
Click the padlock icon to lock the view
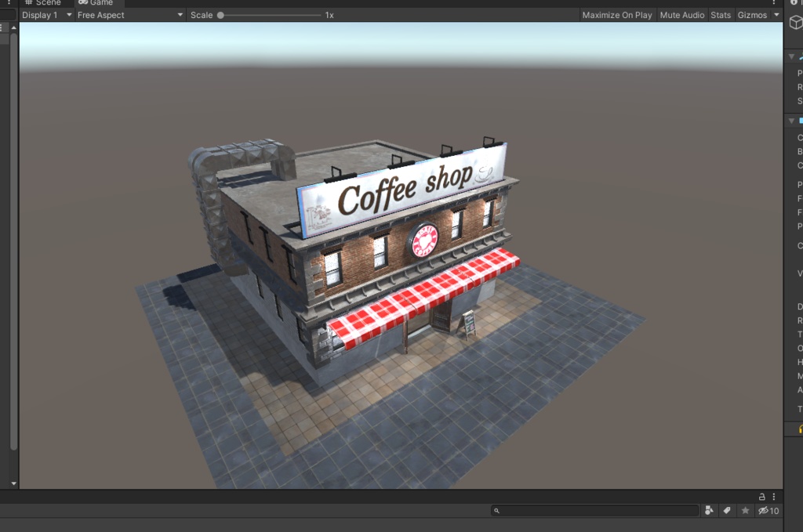[x=760, y=496]
